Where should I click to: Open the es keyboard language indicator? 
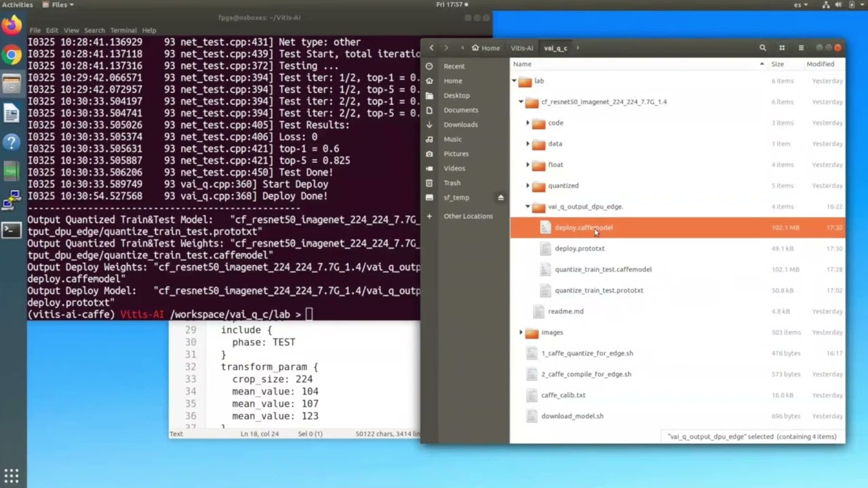800,5
